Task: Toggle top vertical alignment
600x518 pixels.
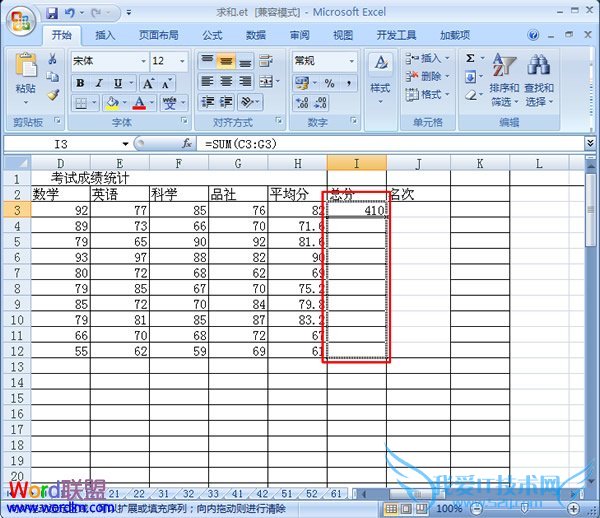Action: pos(207,60)
